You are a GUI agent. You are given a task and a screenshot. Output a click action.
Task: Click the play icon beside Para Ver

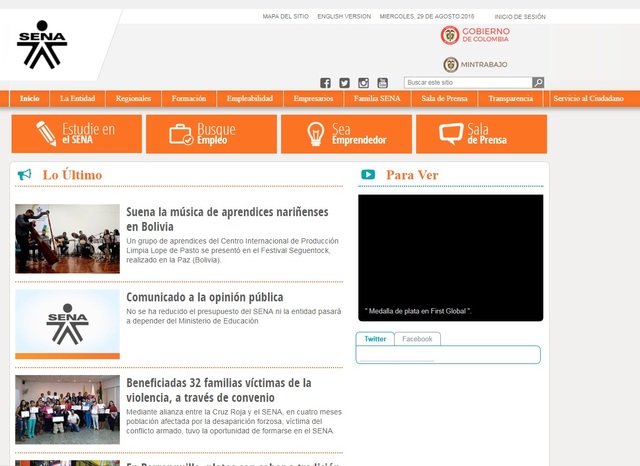click(368, 174)
